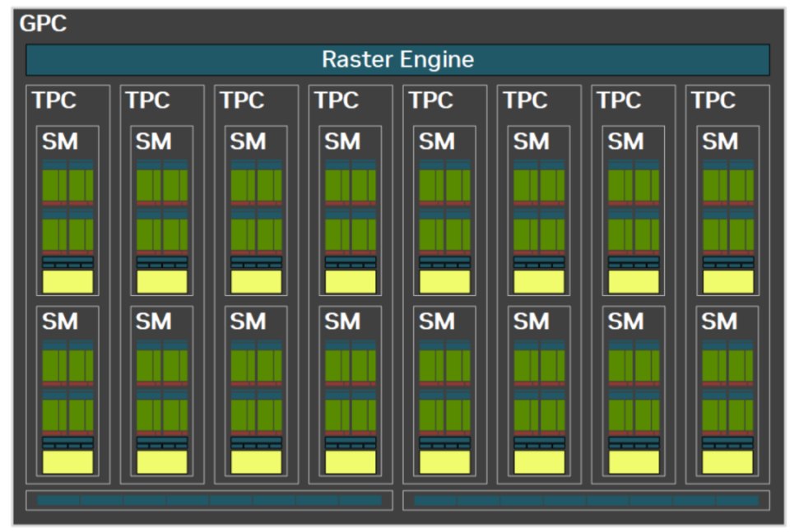Select the first TPC label from left

[x=54, y=101]
